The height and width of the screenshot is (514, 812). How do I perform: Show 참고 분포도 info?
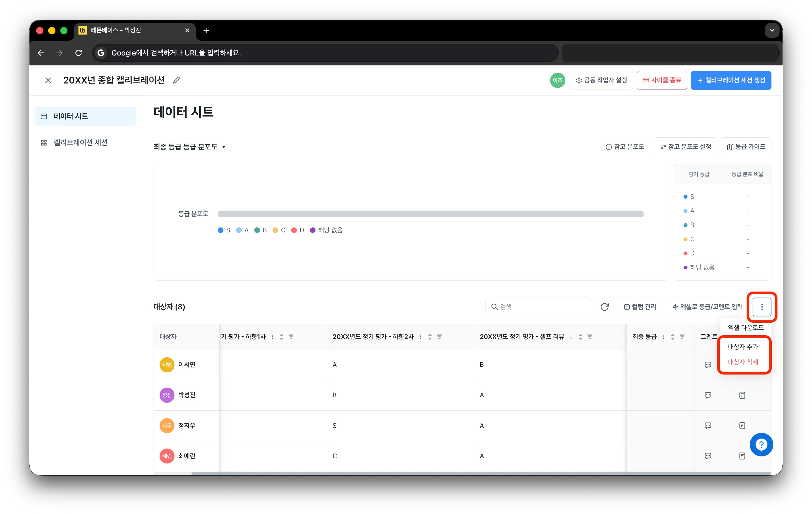click(624, 147)
